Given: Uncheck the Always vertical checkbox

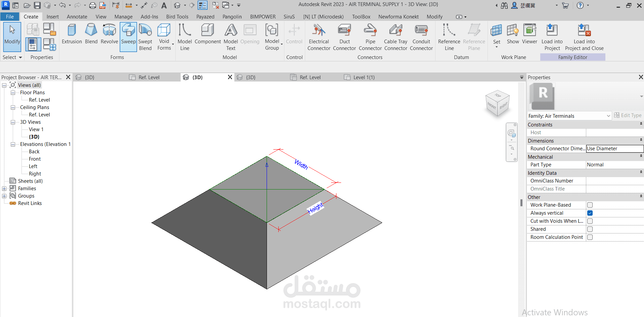Looking at the screenshot, I should (590, 213).
